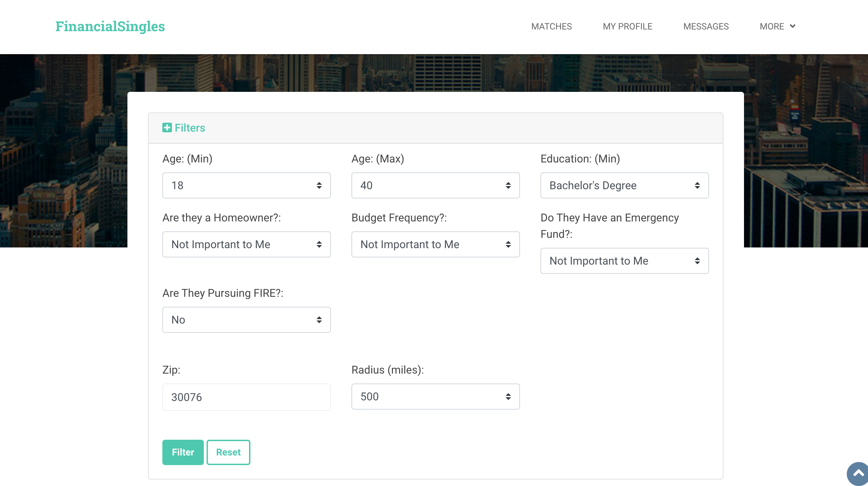Open MY PROFILE page
The image size is (868, 486).
(627, 26)
